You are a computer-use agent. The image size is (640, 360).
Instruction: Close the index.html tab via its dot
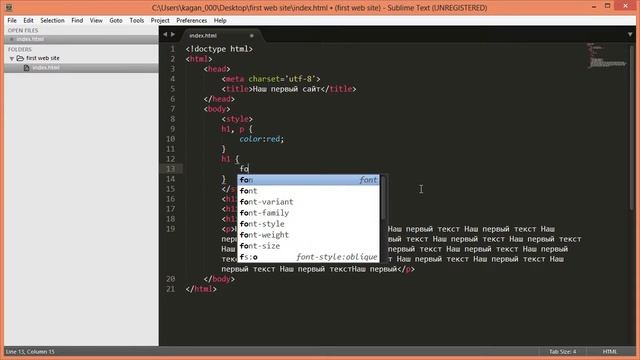coord(251,36)
